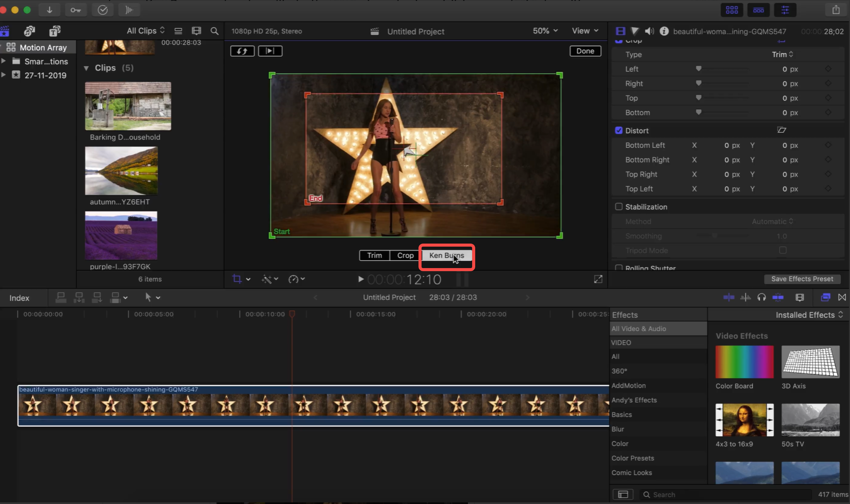Switch to the Crop tab in the viewer
The width and height of the screenshot is (850, 504).
(x=404, y=255)
